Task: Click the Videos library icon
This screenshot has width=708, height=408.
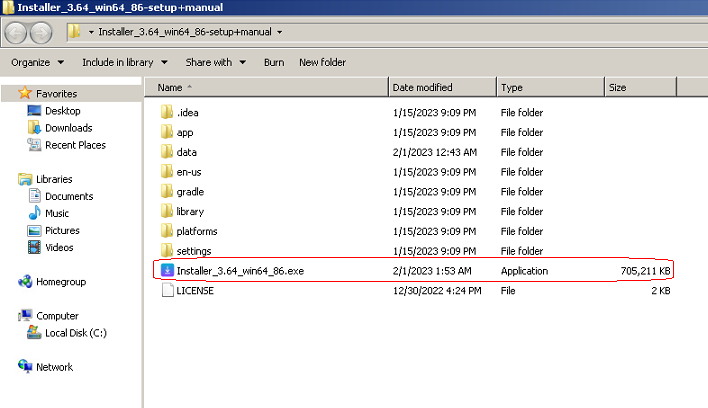Action: point(35,247)
